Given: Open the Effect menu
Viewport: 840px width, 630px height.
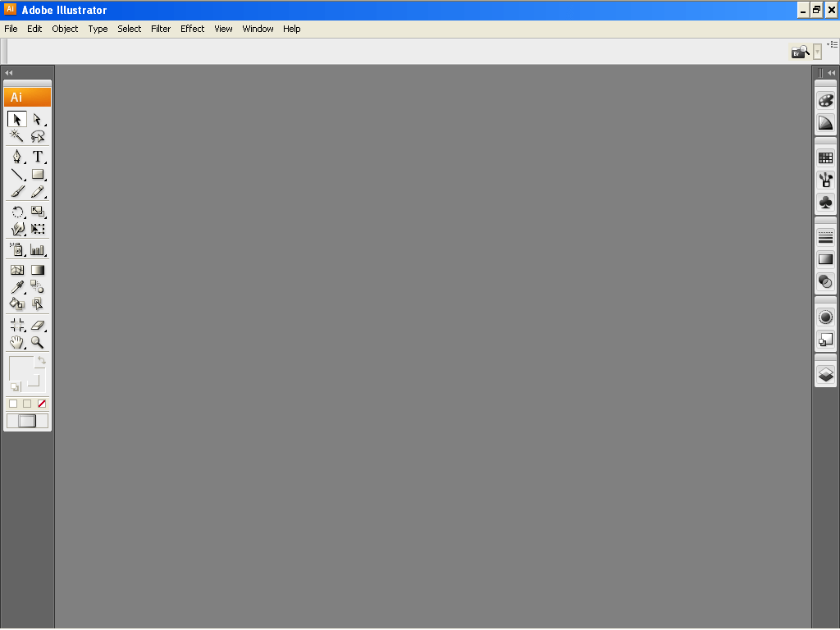Looking at the screenshot, I should tap(192, 29).
